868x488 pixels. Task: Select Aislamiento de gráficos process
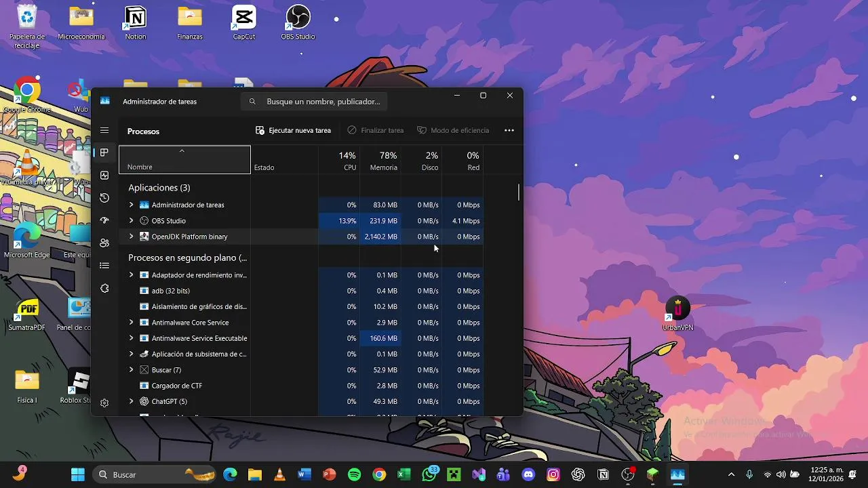[199, 306]
